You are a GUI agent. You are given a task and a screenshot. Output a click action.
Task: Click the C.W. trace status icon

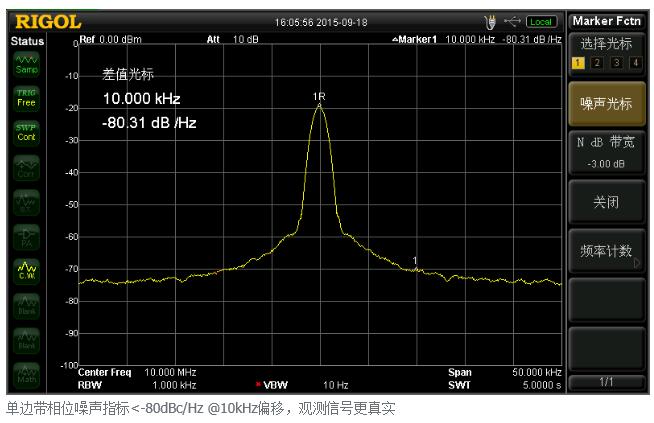coord(26,271)
